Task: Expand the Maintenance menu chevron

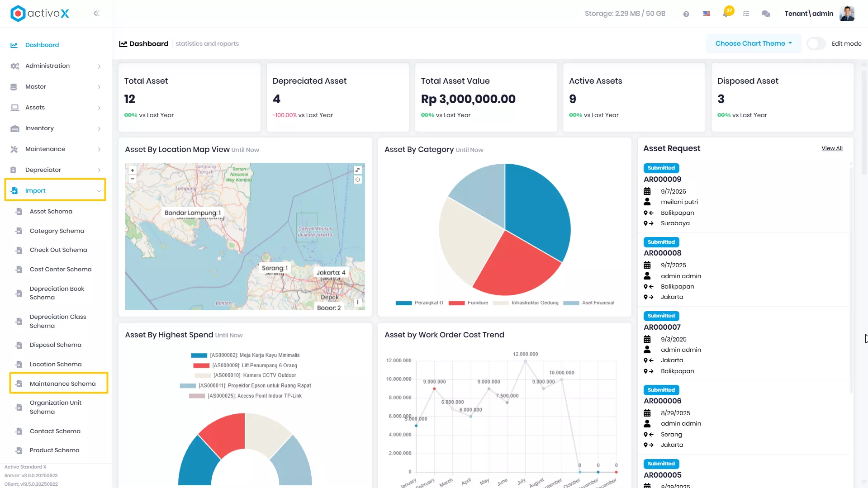Action: (99, 150)
